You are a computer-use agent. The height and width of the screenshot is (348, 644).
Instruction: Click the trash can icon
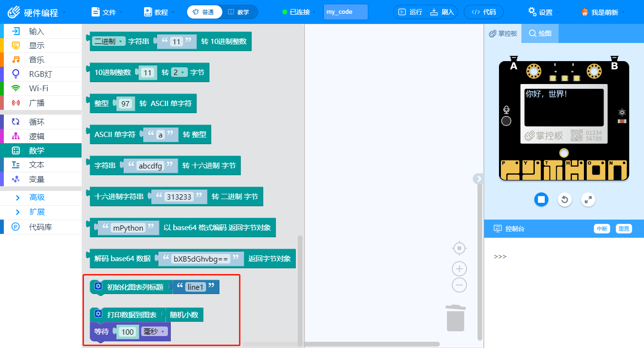(456, 318)
